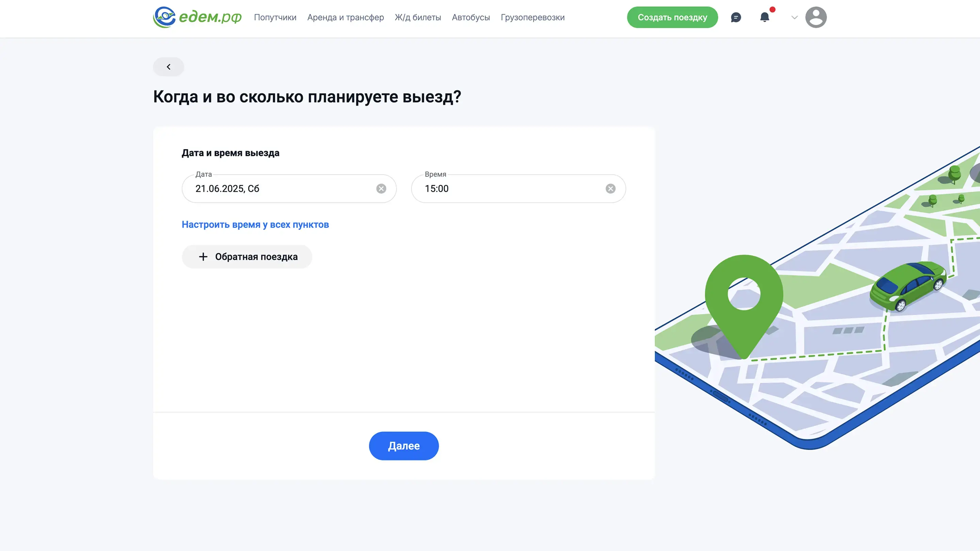Open the Время time selector field
Viewport: 980px width, 551px height.
(510, 189)
